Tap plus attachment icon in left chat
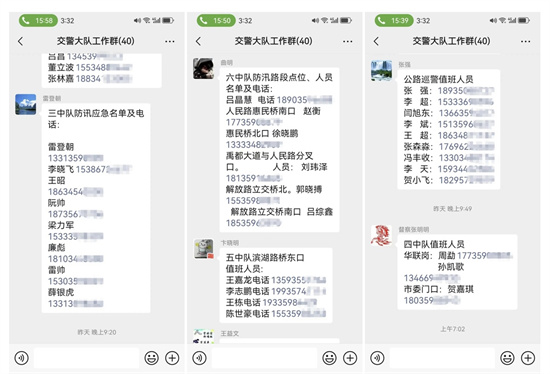This screenshot has width=550, height=374. (172, 358)
